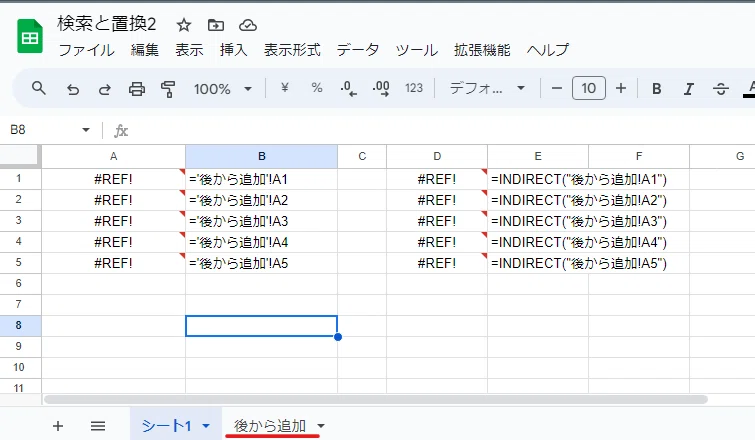Viewport: 755px width, 440px height.
Task: Edit the font size field showing 10
Action: tap(588, 88)
